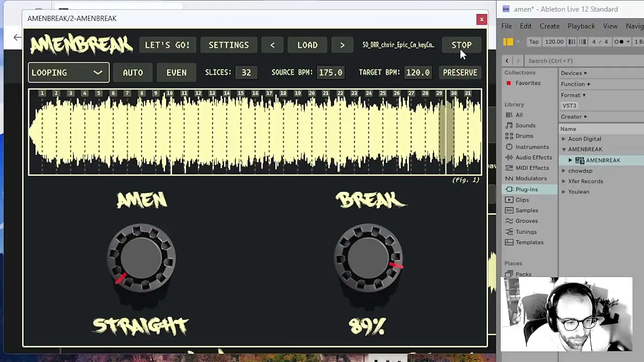Click Ableton browser forward arrow

(518, 61)
